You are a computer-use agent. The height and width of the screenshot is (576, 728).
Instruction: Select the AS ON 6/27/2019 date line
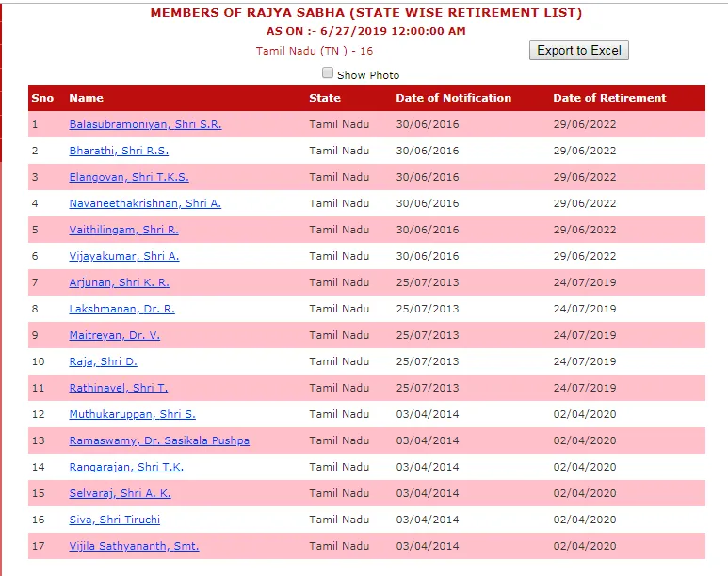pyautogui.click(x=365, y=31)
